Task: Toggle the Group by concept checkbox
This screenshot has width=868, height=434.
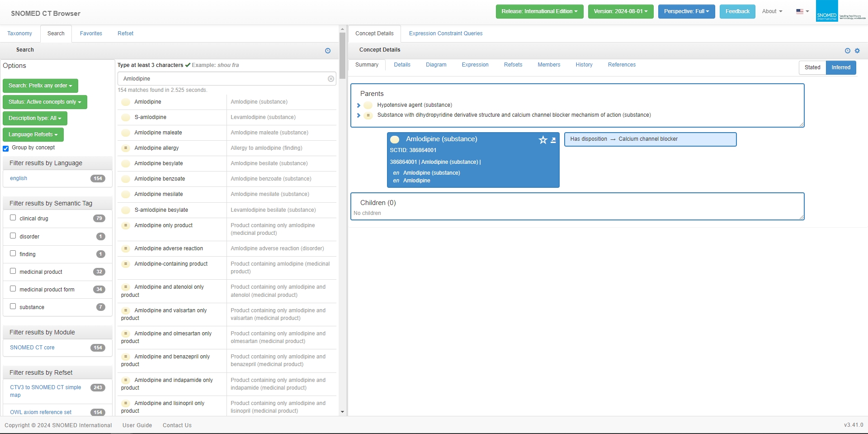Action: coord(6,148)
